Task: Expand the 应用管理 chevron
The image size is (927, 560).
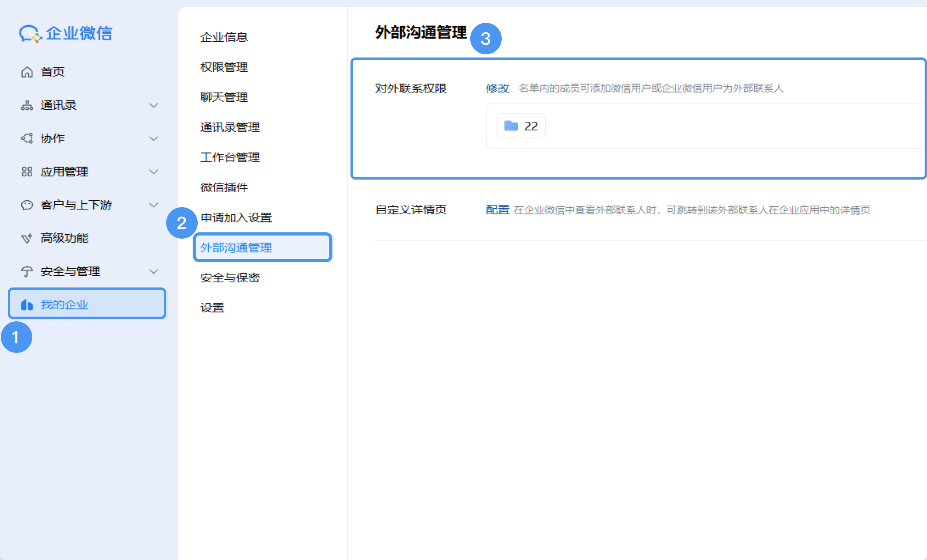Action: click(x=154, y=172)
